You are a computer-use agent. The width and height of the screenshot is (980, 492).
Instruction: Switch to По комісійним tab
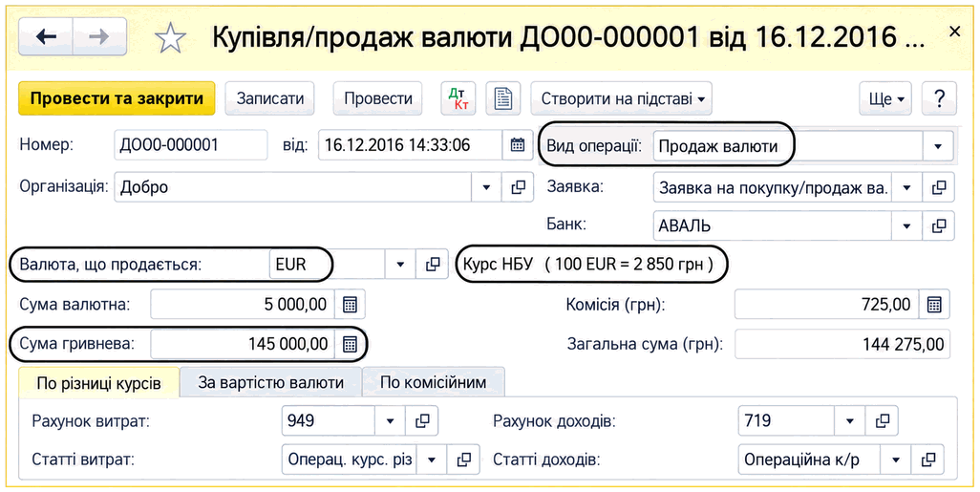433,382
